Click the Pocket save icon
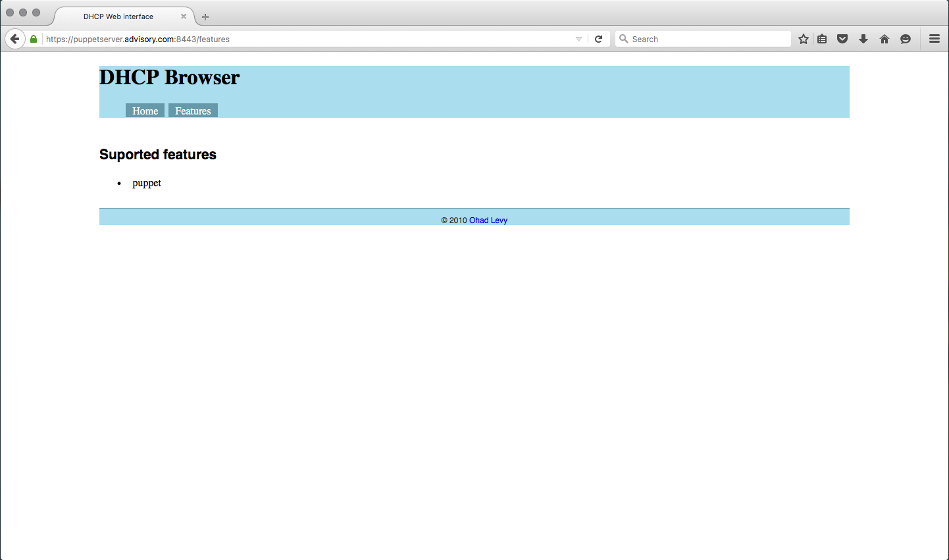The width and height of the screenshot is (949, 560). pyautogui.click(x=842, y=39)
